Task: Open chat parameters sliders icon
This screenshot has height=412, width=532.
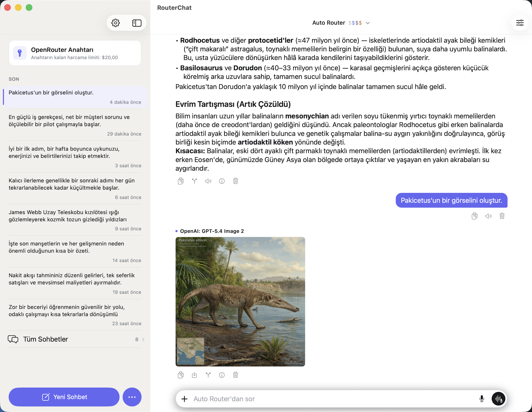Action: 520,23
